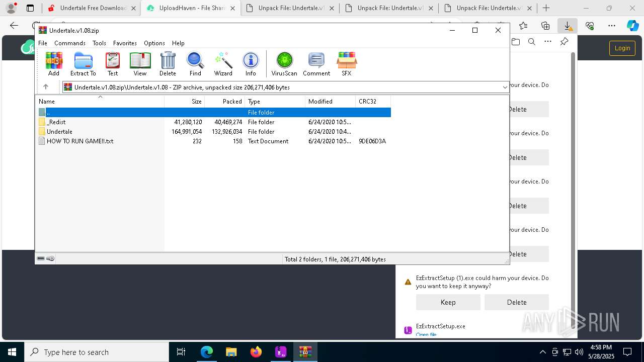The height and width of the screenshot is (362, 644).
Task: Expand the archive path dropdown
Action: (505, 87)
